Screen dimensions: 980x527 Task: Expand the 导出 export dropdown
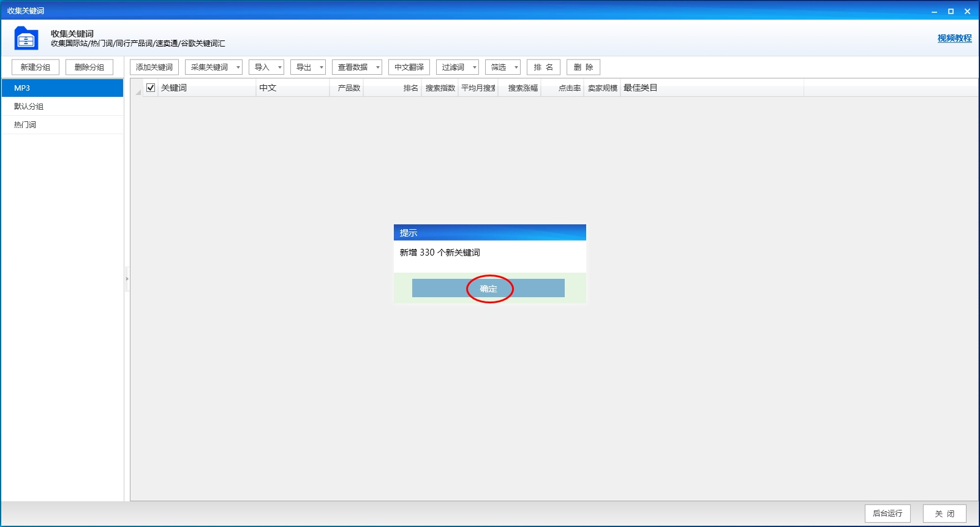(308, 67)
